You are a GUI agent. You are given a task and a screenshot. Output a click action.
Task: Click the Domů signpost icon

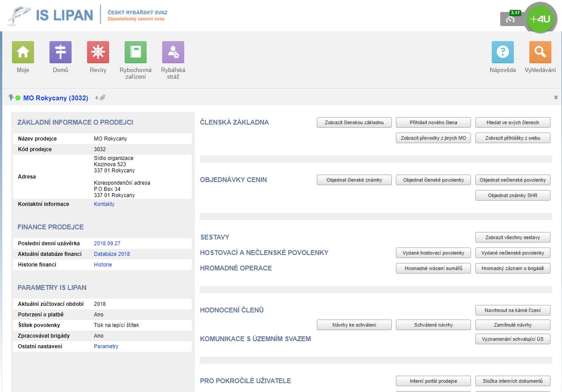(61, 53)
